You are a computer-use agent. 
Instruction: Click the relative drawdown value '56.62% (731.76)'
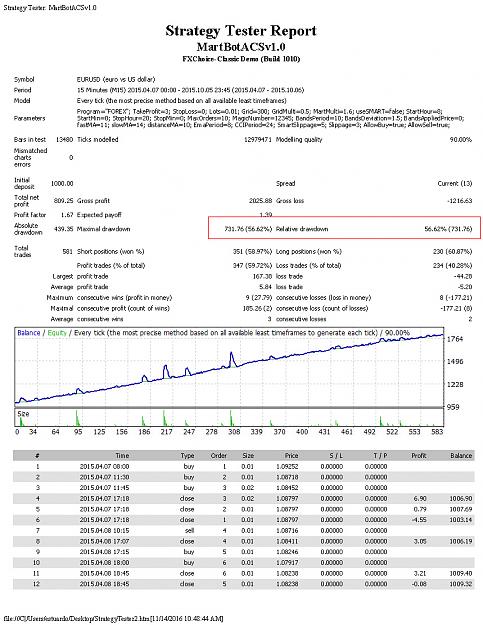[x=448, y=229]
